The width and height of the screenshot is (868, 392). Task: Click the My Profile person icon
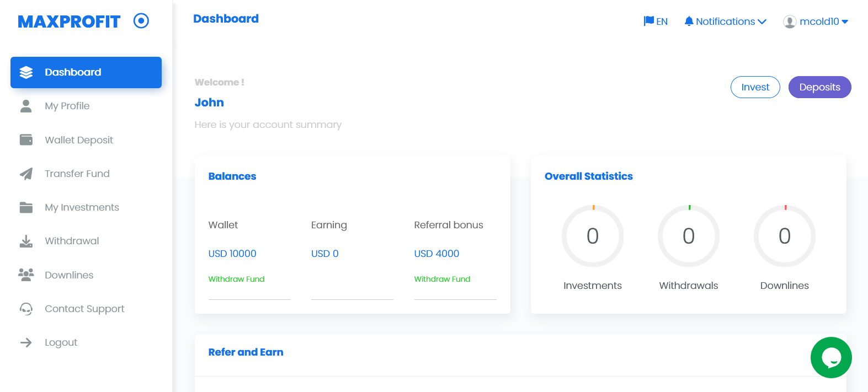click(26, 106)
